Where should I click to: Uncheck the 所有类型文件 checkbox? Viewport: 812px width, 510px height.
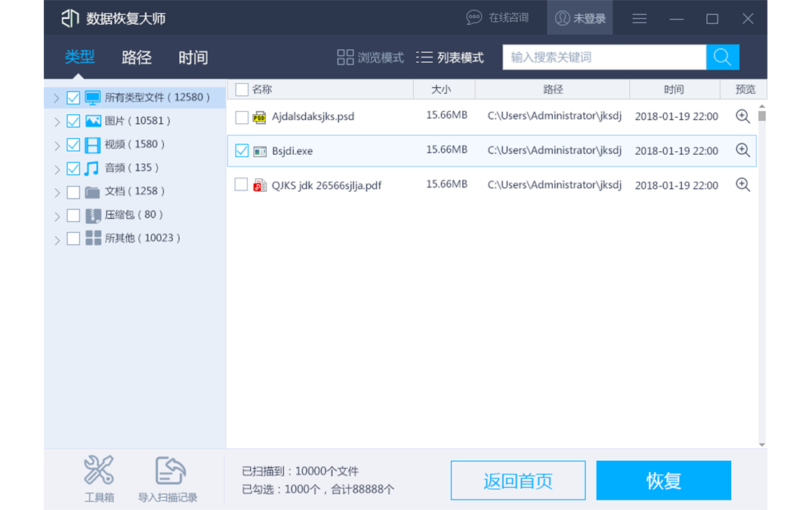(73, 97)
